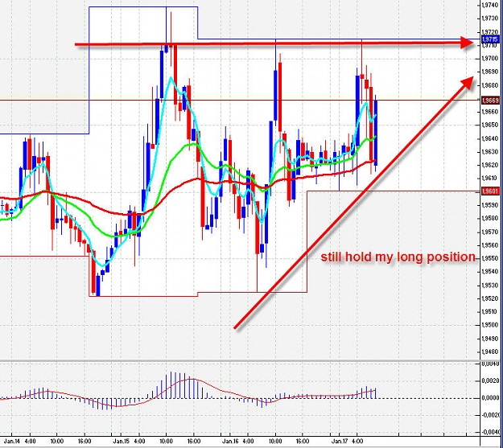Click the Jan.14 date label
Image resolution: width=503 pixels, height=448 pixels.
tap(12, 442)
